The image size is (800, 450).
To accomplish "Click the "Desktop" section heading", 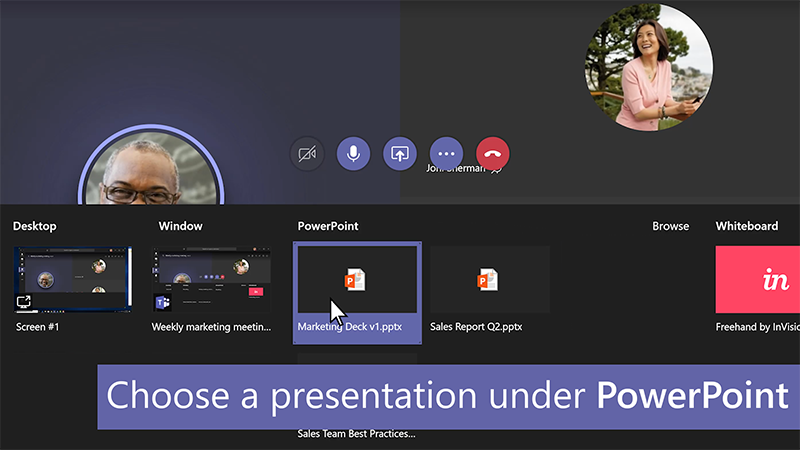I will pyautogui.click(x=35, y=226).
